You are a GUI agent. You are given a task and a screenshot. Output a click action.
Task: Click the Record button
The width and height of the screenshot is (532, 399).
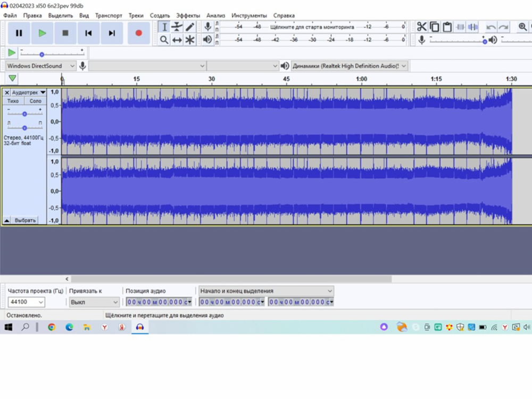(138, 33)
